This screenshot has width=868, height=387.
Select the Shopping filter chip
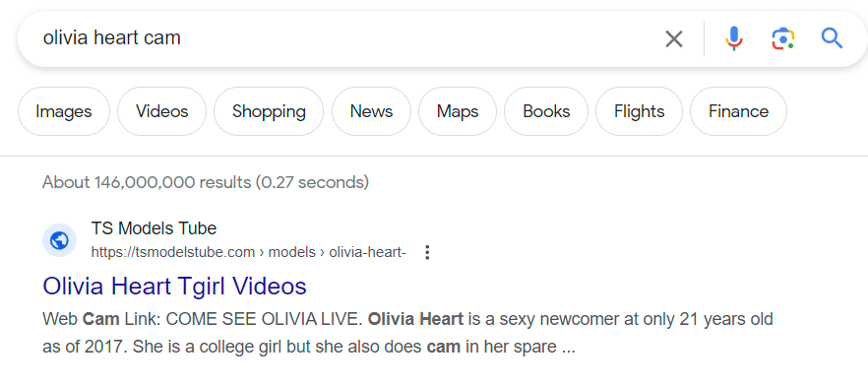coord(269,111)
